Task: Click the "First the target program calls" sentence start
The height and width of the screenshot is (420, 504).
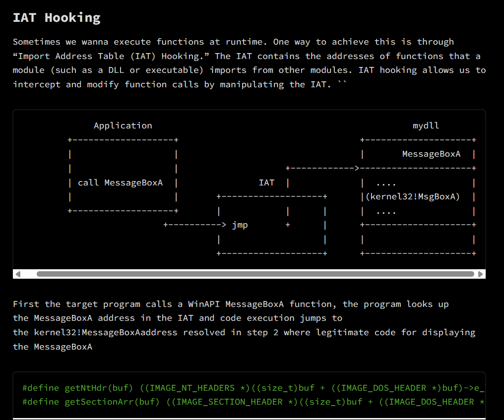Action: pyautogui.click(x=93, y=304)
